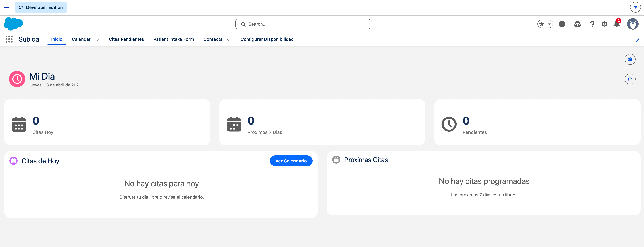The width and height of the screenshot is (644, 247).
Task: Open the App Launcher grid
Action: pos(9,39)
